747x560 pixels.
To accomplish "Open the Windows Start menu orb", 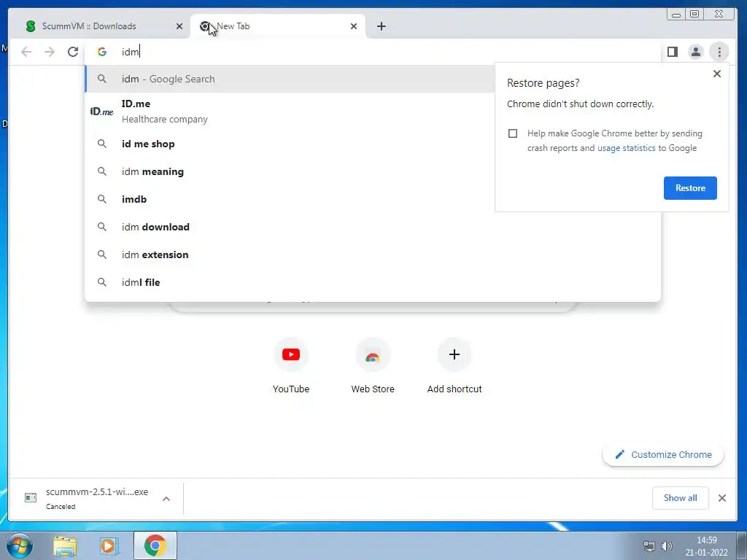I will [20, 545].
